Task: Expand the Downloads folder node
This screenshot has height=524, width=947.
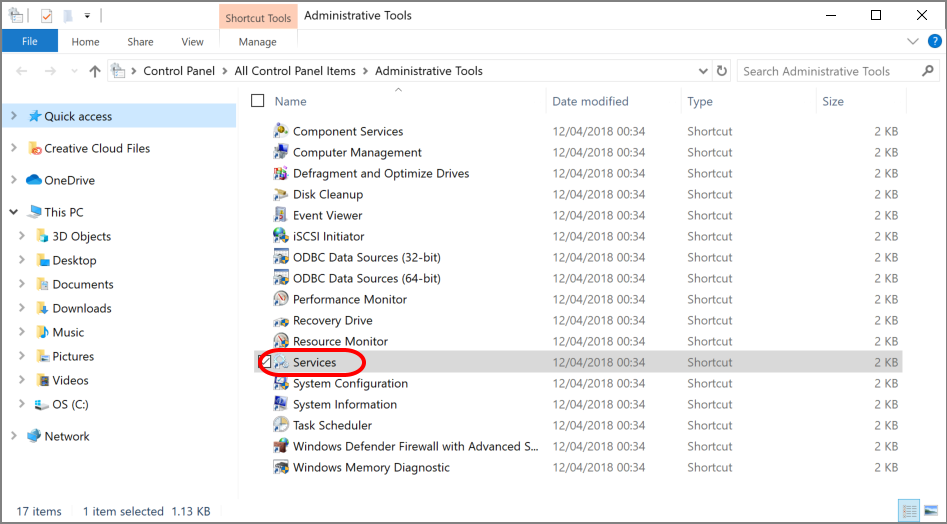Action: (x=22, y=308)
